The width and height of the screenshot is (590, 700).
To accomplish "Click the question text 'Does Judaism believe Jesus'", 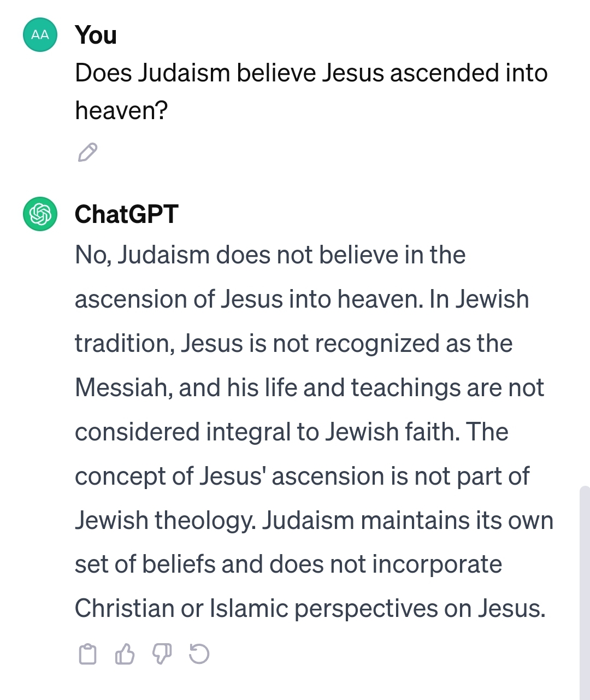I will click(x=229, y=73).
